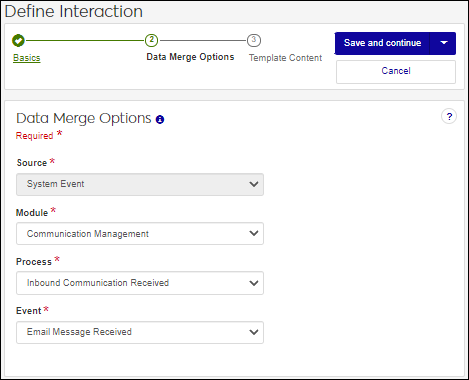Image resolution: width=469 pixels, height=380 pixels.
Task: Click the Data Merge Options section heading
Action: click(84, 118)
